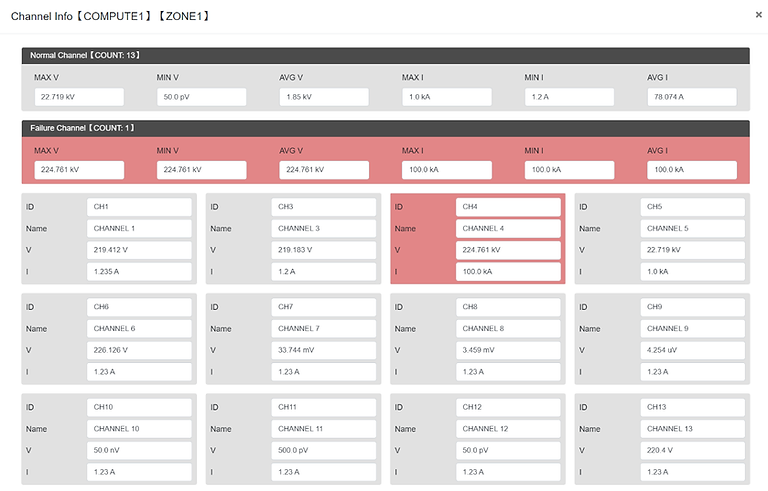
Task: Click Failure Channel MAX V field
Action: (x=79, y=170)
